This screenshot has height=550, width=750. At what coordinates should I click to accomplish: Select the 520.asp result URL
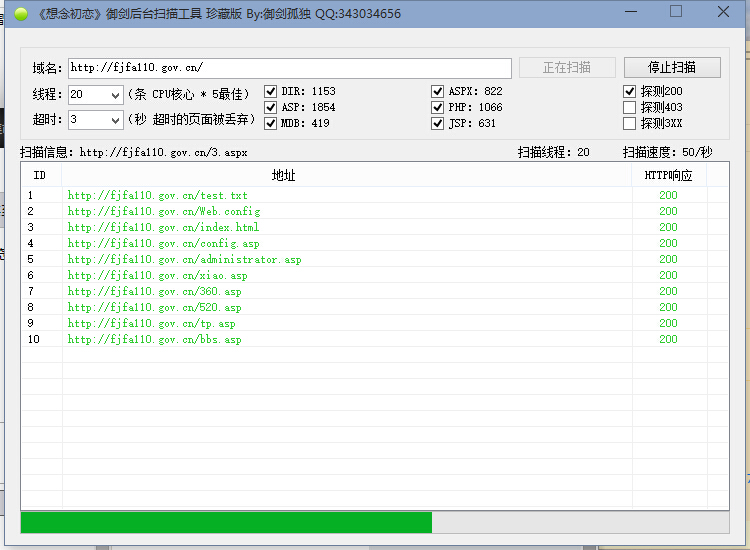(154, 307)
